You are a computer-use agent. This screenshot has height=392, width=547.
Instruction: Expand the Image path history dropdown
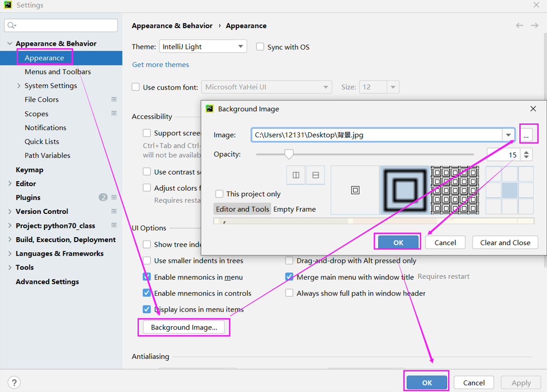(508, 135)
